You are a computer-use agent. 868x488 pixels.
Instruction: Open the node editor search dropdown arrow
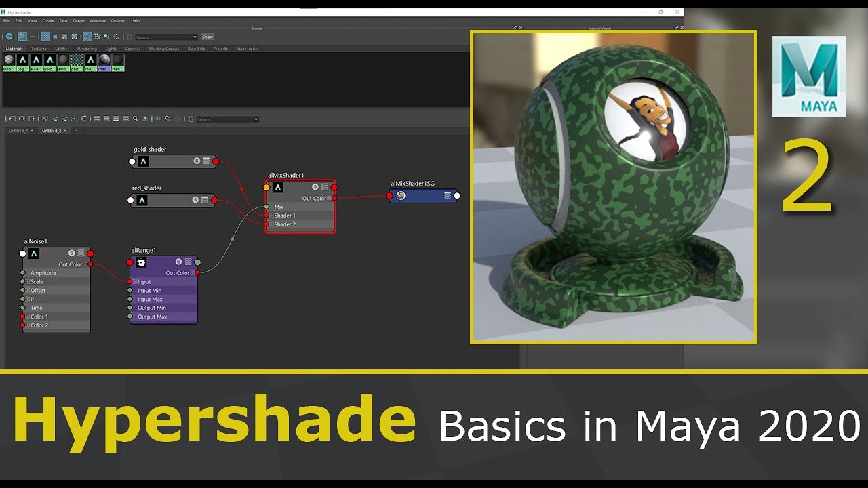[256, 119]
